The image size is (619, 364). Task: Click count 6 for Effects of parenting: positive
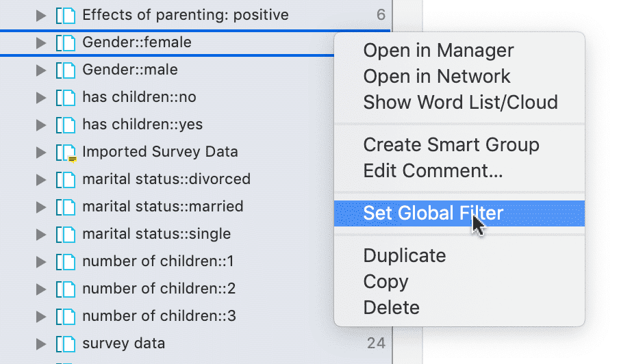coord(381,15)
